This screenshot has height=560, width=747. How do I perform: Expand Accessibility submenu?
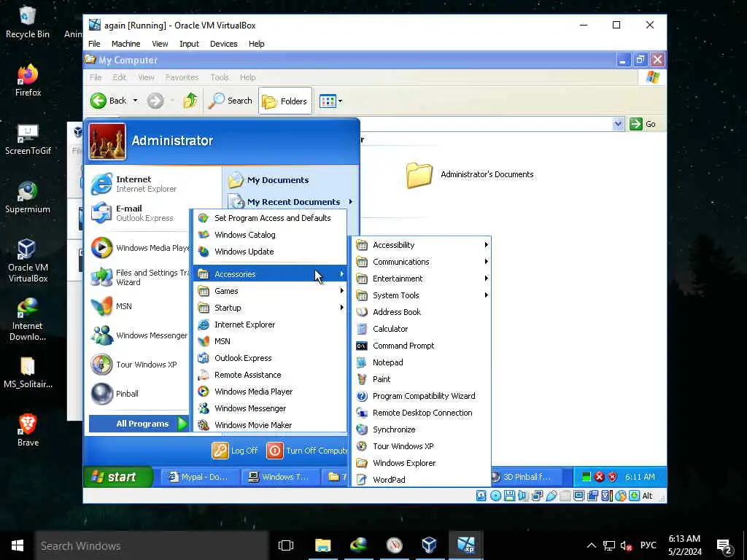click(x=421, y=245)
